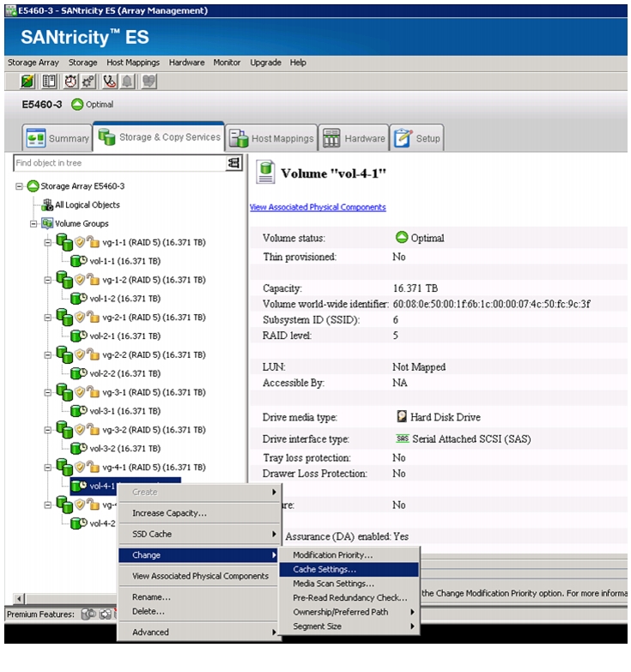Image resolution: width=631 pixels, height=672 pixels.
Task: Click the bell alert toolbar icon
Action: point(127,81)
